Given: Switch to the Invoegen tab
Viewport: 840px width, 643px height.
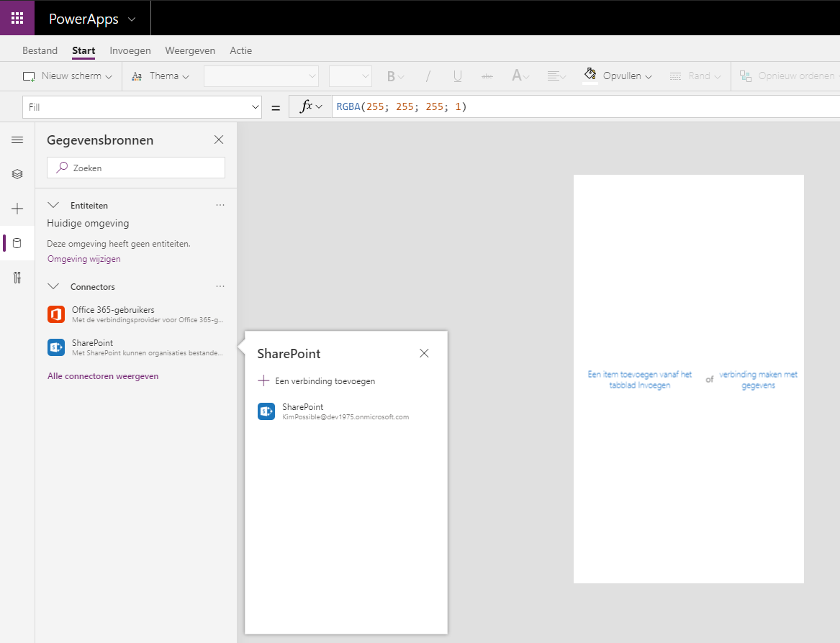Looking at the screenshot, I should tap(130, 50).
